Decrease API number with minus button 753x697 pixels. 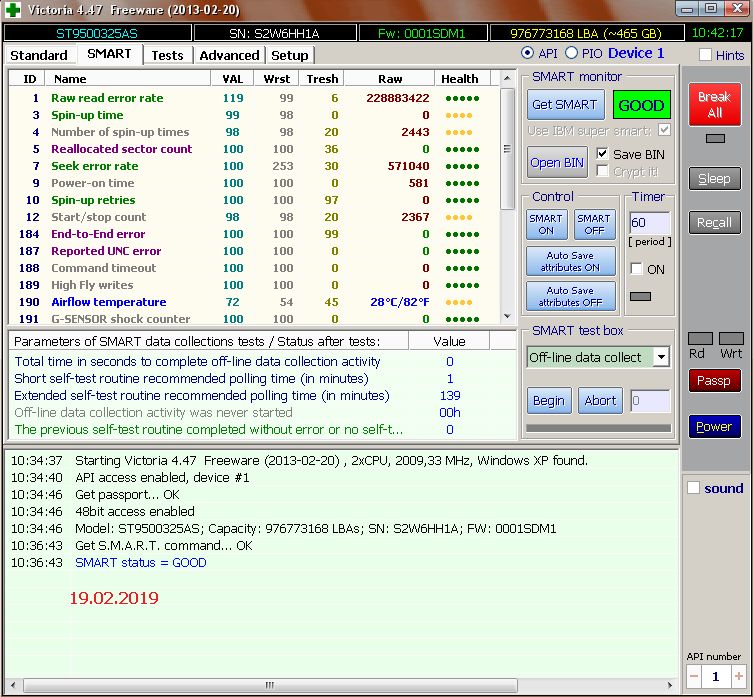(x=694, y=676)
